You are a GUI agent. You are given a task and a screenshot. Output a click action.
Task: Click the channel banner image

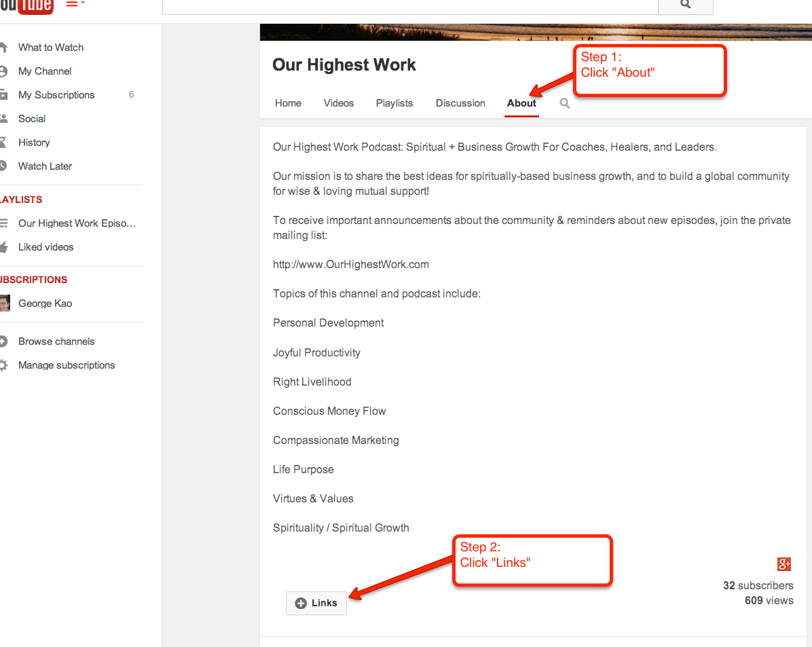536,32
